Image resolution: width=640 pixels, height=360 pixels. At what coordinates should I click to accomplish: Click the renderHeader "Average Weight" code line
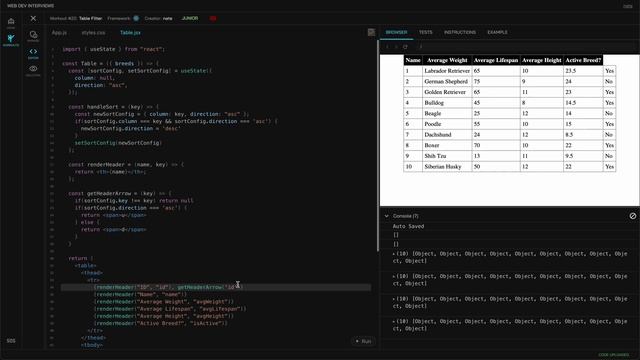click(x=164, y=302)
